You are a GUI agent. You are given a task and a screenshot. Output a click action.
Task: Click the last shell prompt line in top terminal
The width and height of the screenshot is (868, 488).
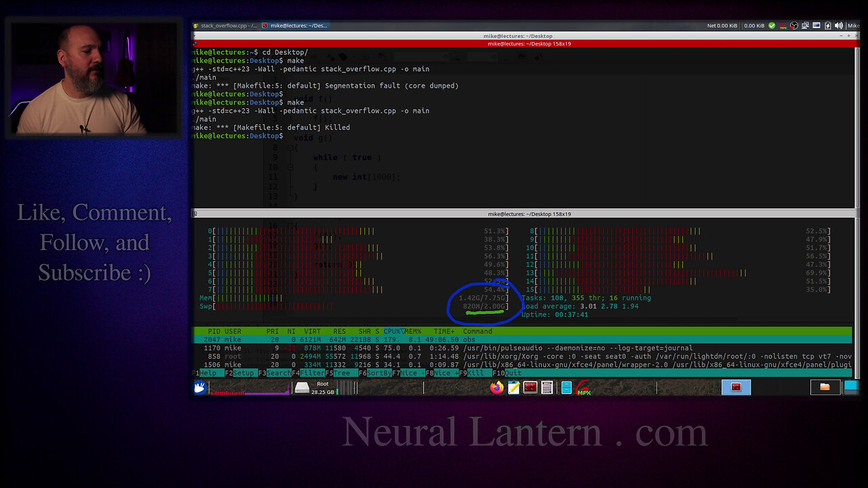[x=239, y=136]
